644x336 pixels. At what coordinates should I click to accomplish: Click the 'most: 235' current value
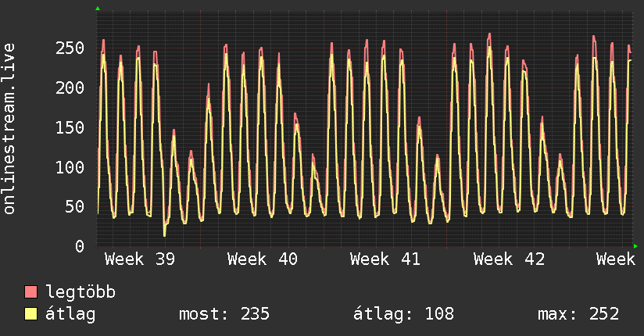(224, 314)
